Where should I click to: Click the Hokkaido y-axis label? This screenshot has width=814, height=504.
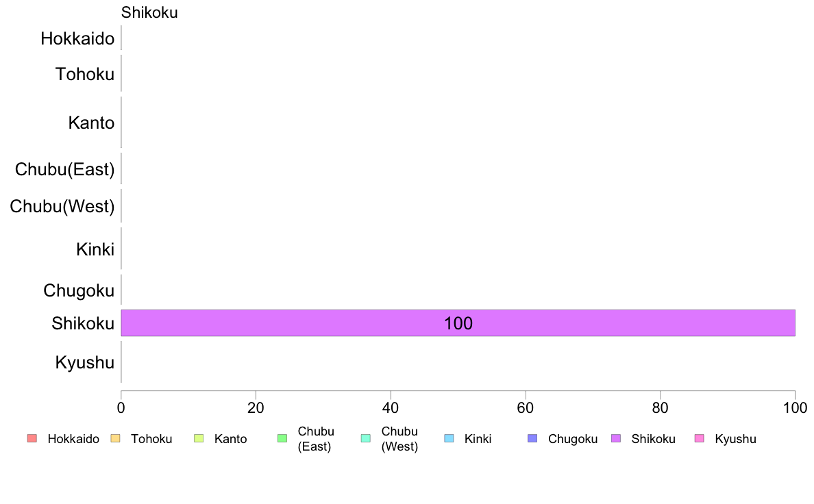pyautogui.click(x=77, y=38)
